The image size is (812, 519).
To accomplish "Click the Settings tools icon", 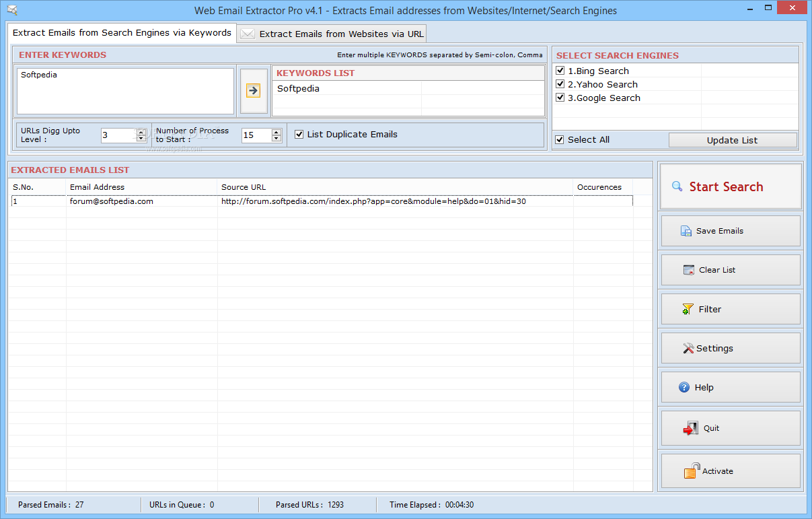I will point(688,348).
